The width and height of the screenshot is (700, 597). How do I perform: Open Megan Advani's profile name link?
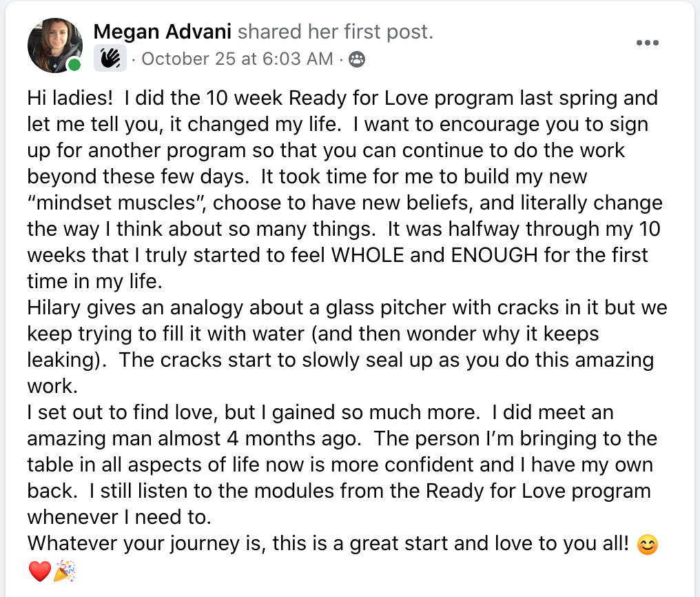[x=162, y=32]
